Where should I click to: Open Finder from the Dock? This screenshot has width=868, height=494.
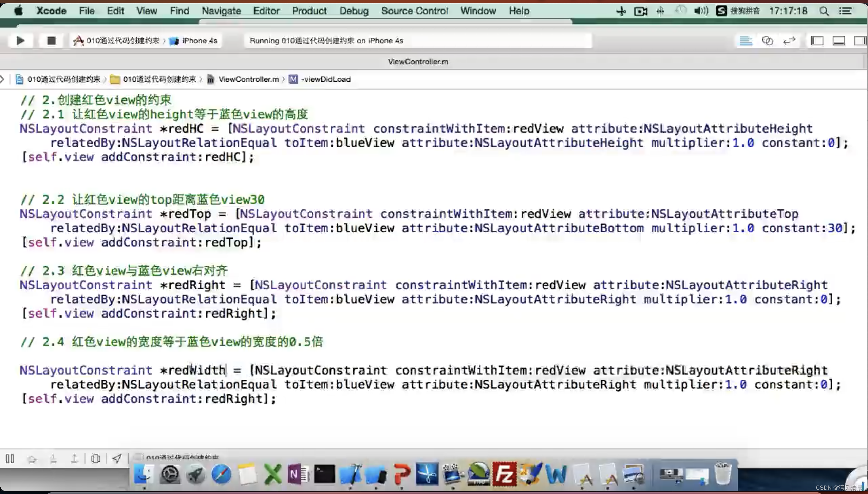144,474
